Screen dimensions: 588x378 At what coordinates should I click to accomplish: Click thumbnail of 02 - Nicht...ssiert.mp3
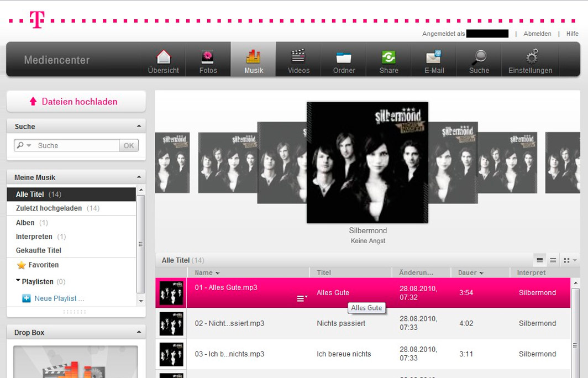click(x=171, y=324)
